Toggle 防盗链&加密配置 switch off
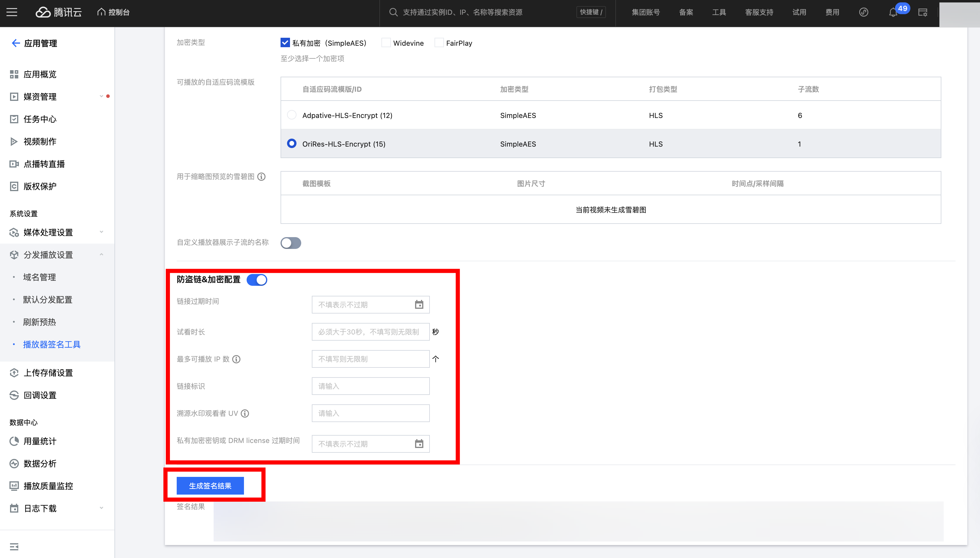 pyautogui.click(x=257, y=280)
